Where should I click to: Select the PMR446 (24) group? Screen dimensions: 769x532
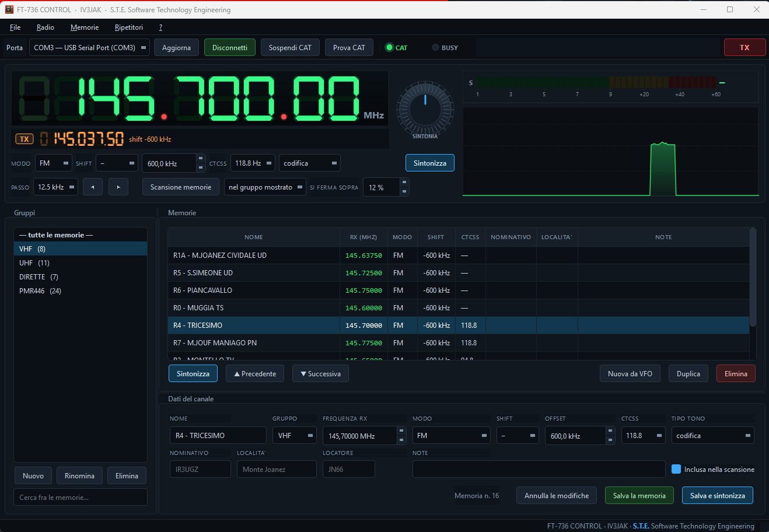pos(81,291)
